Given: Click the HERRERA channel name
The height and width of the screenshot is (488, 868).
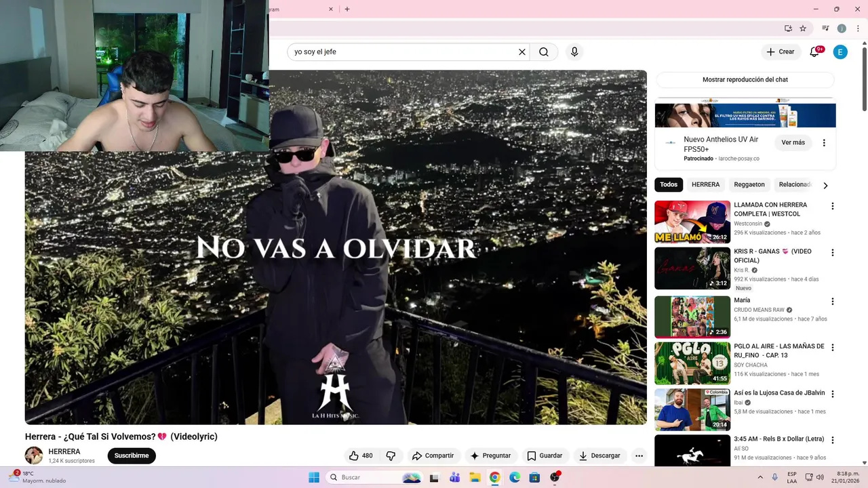Looking at the screenshot, I should [x=64, y=451].
